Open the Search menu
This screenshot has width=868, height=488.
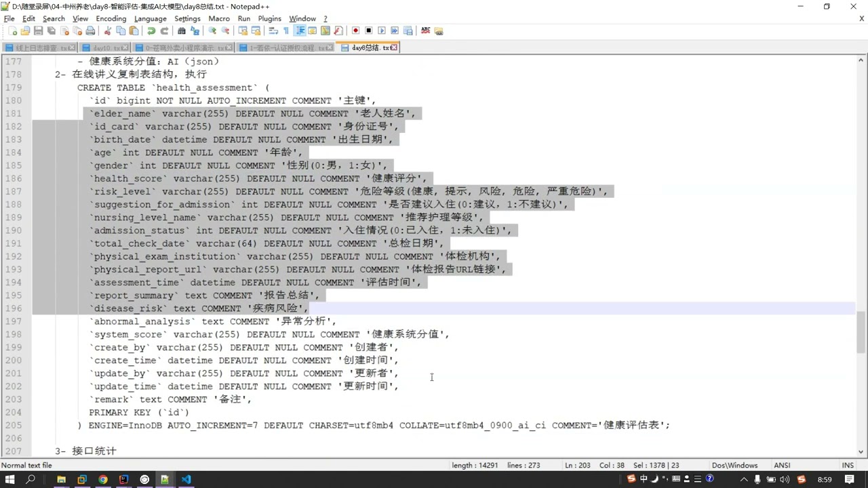(54, 18)
